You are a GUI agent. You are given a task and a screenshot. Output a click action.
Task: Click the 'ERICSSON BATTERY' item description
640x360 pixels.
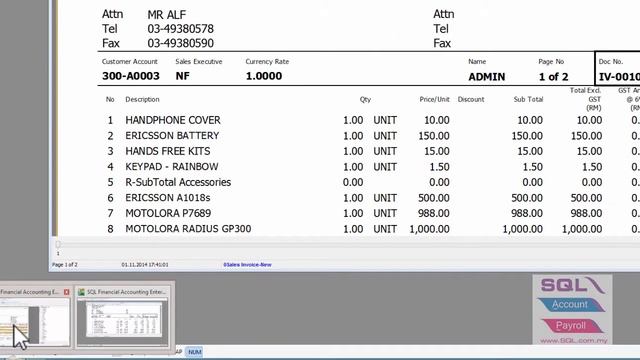[172, 136]
